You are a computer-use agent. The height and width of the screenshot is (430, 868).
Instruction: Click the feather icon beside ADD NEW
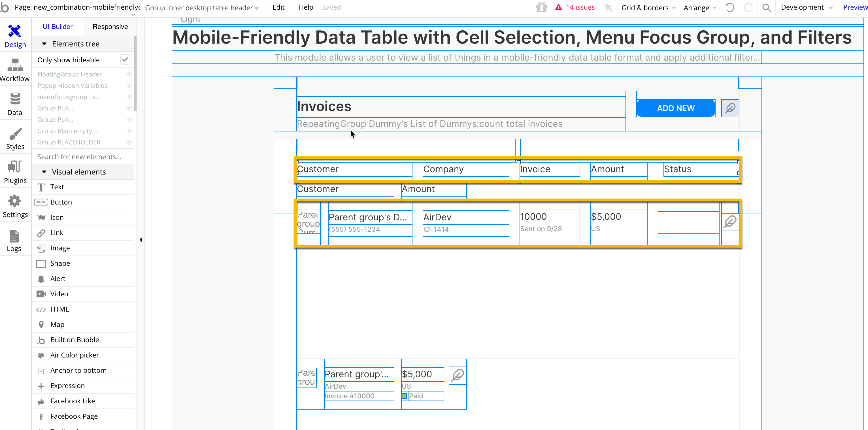(x=730, y=108)
